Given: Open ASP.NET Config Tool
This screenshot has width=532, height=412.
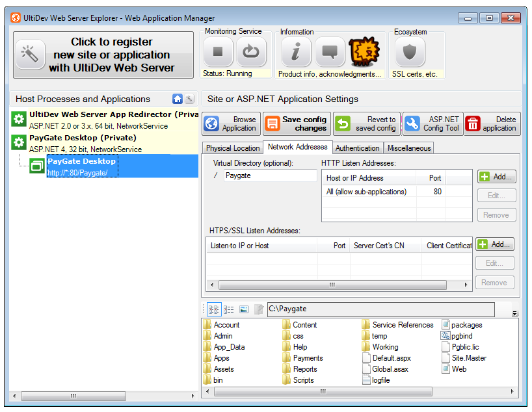Looking at the screenshot, I should click(x=433, y=123).
